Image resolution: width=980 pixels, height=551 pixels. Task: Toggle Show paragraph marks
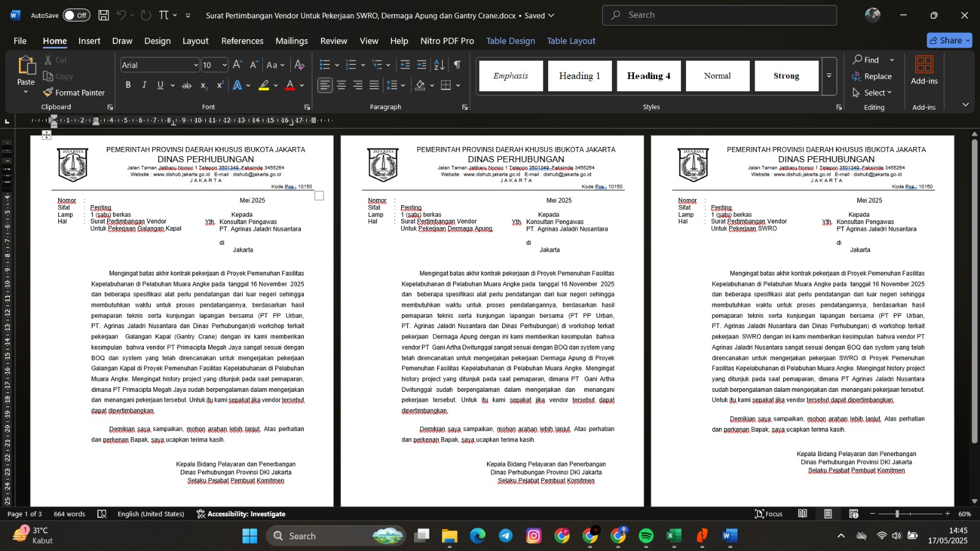458,64
